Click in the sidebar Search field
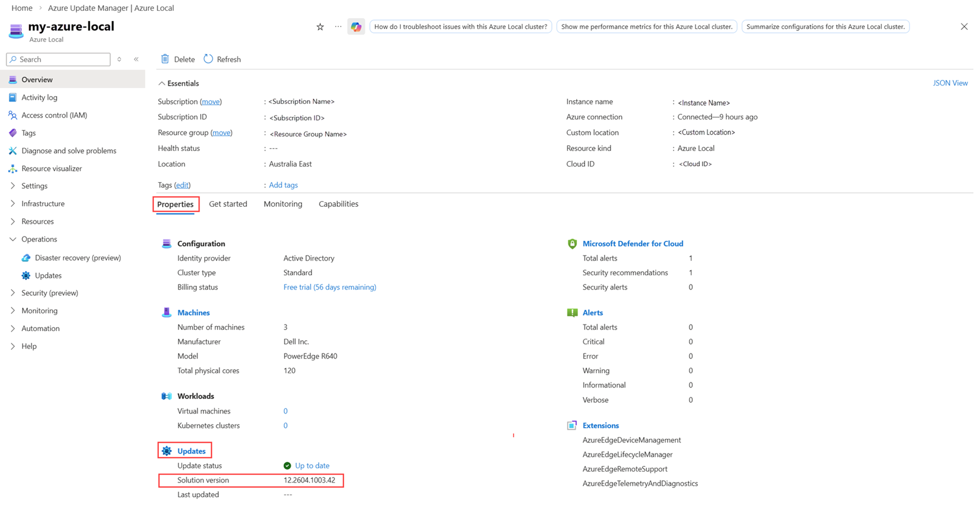This screenshot has width=980, height=524. click(58, 59)
